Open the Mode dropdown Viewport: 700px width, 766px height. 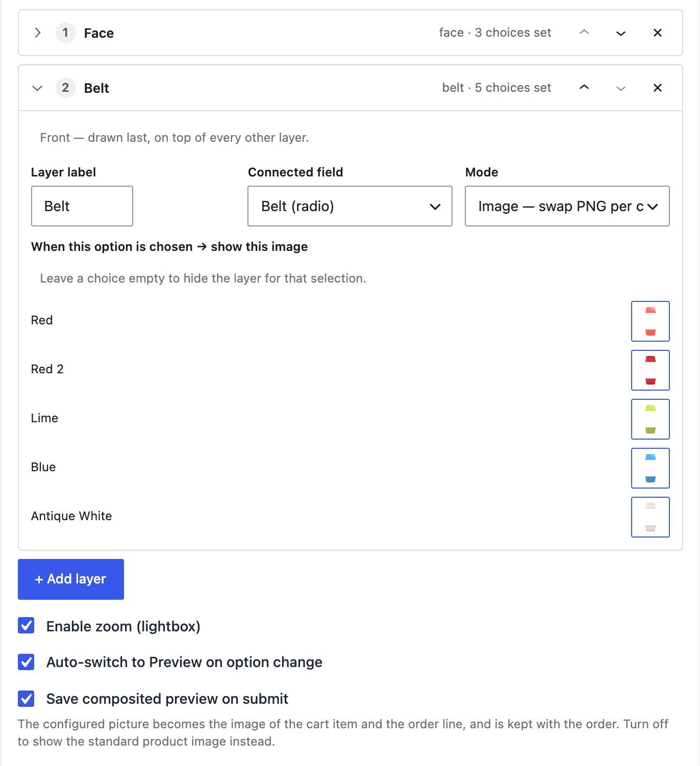(567, 206)
